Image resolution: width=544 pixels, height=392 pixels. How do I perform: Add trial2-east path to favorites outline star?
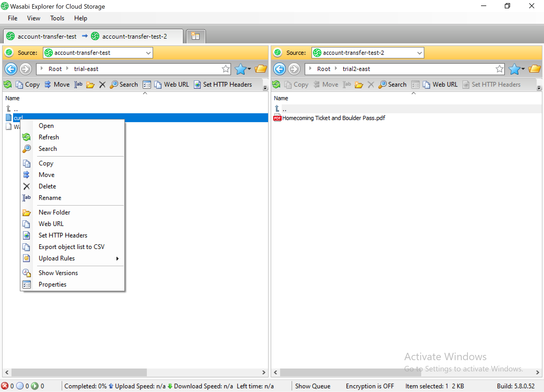click(499, 69)
